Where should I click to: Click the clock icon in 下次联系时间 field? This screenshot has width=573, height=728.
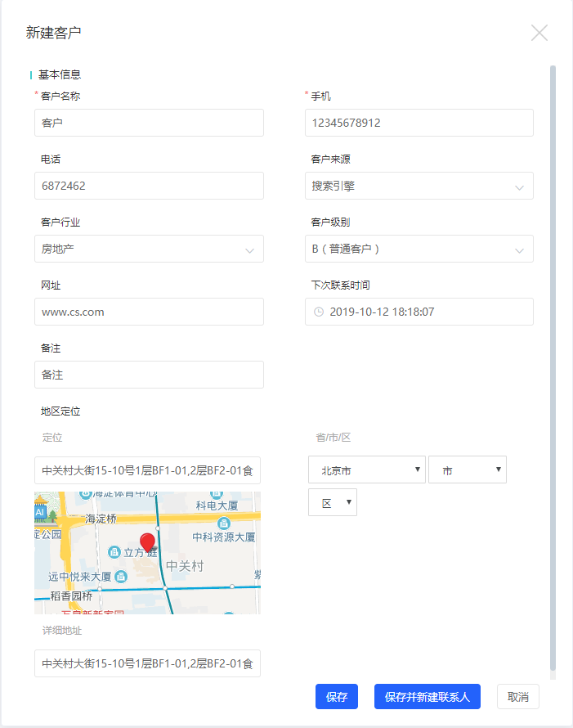pos(319,312)
